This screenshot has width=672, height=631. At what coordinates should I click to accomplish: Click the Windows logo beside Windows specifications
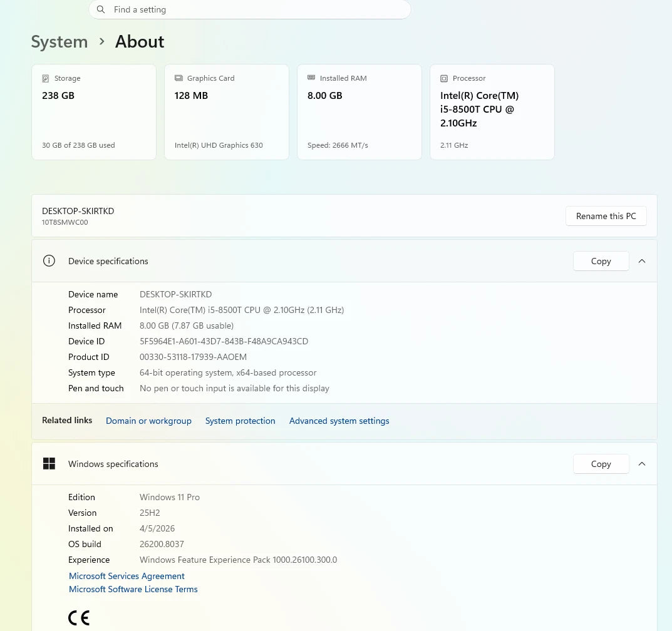point(49,463)
